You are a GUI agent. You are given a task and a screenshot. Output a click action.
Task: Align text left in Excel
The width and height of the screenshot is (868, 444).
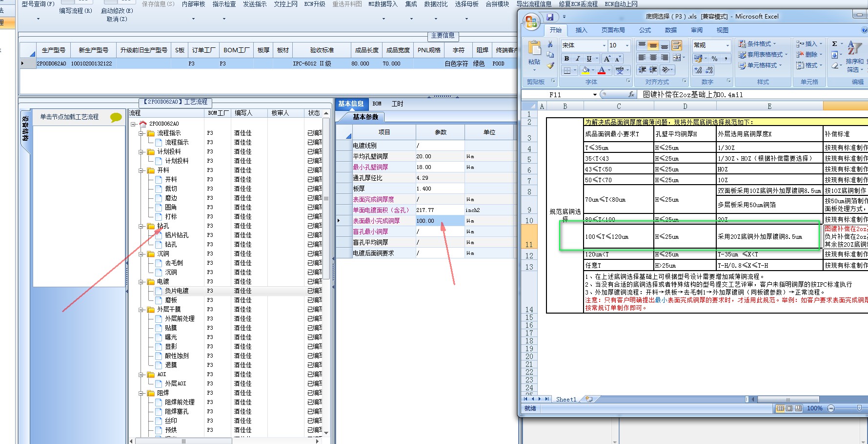[x=642, y=57]
